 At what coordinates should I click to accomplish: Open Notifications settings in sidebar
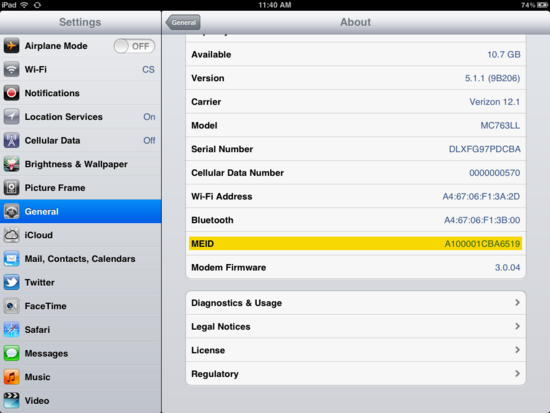coord(81,93)
